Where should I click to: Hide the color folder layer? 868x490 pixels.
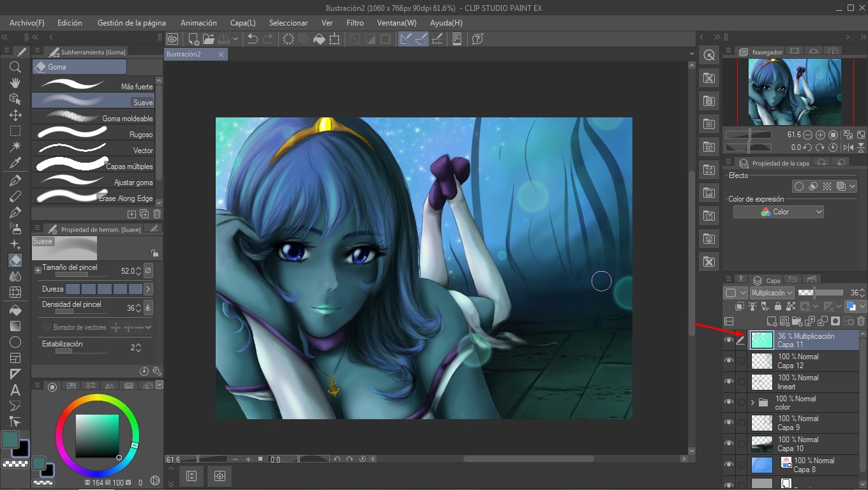(729, 403)
